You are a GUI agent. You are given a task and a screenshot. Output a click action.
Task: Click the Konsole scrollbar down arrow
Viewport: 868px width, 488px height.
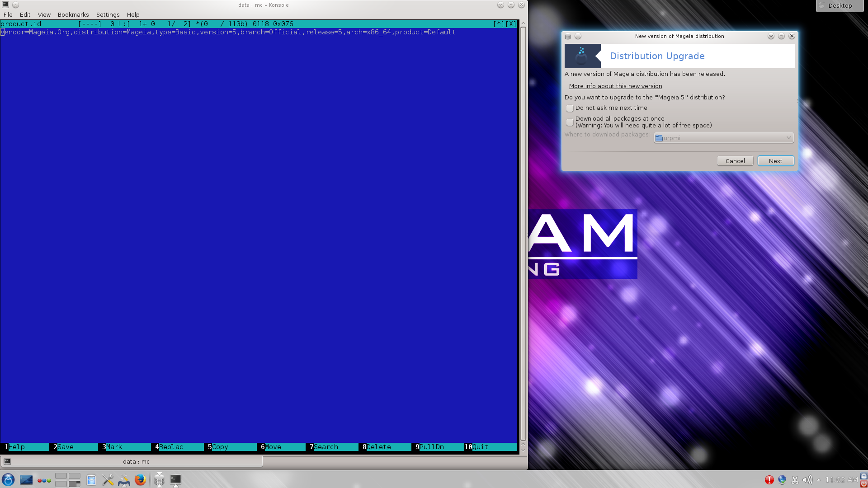(x=523, y=450)
